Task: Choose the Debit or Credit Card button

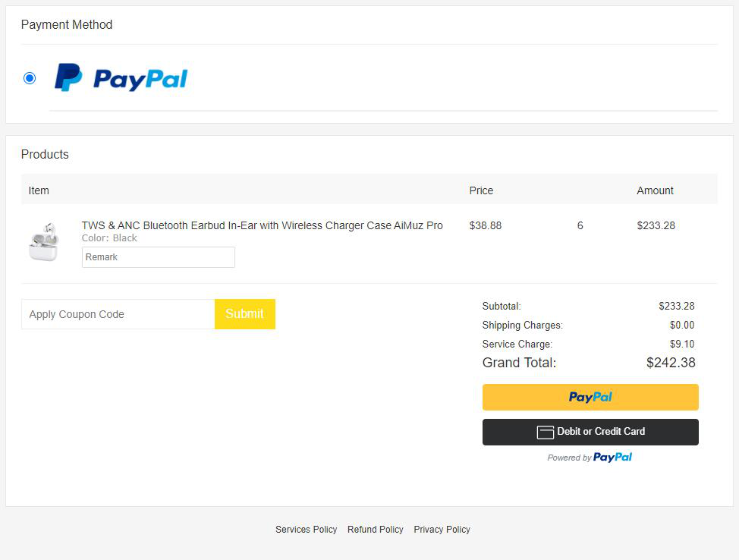Action: [x=590, y=432]
